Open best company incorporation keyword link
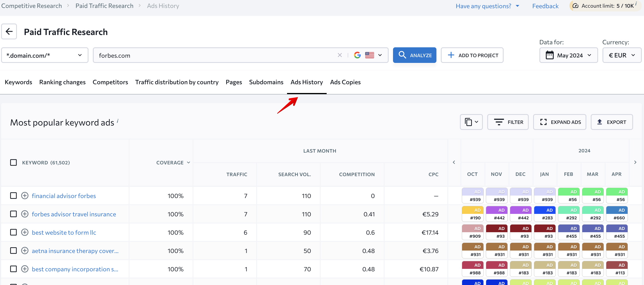Viewport: 644px width, 285px height. [x=75, y=269]
